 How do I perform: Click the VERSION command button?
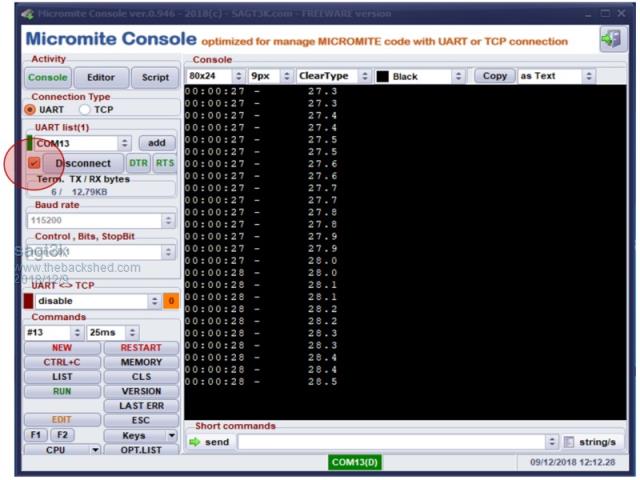(x=141, y=391)
